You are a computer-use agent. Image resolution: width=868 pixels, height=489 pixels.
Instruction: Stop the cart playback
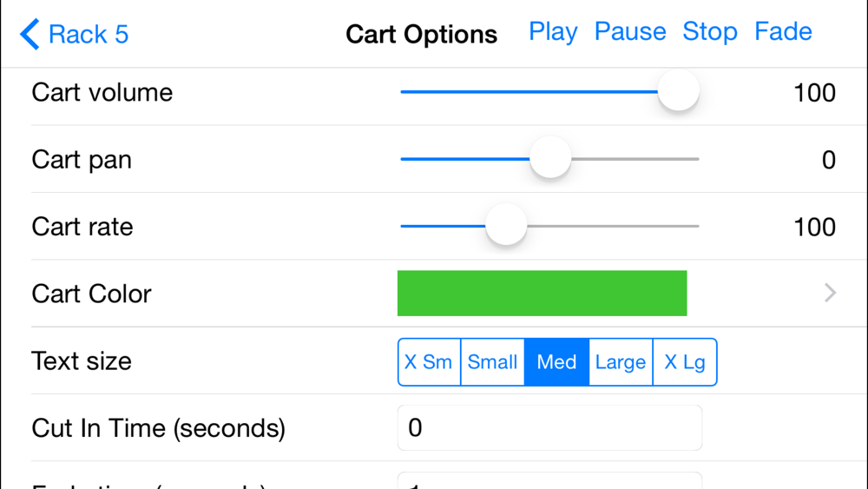pyautogui.click(x=709, y=32)
